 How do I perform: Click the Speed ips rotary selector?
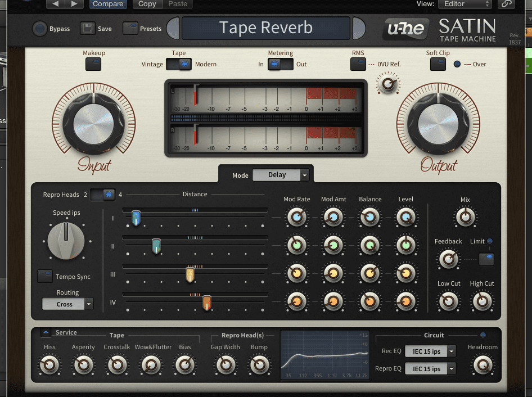[66, 241]
